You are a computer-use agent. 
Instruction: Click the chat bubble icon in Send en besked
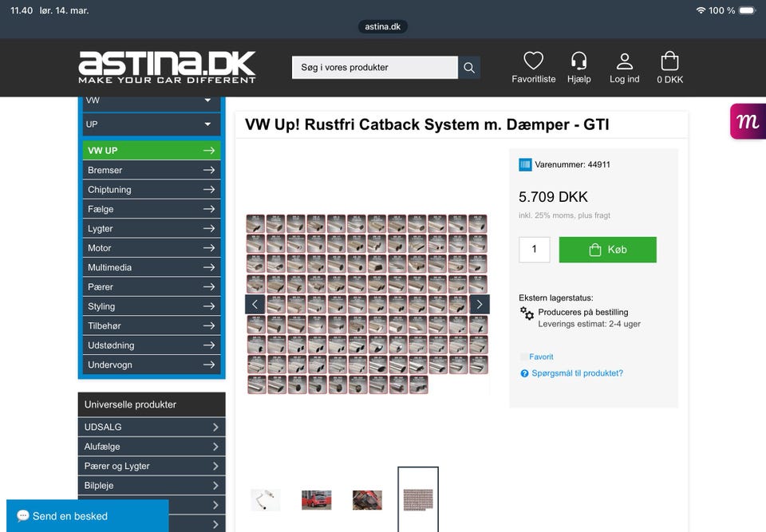[x=22, y=516]
